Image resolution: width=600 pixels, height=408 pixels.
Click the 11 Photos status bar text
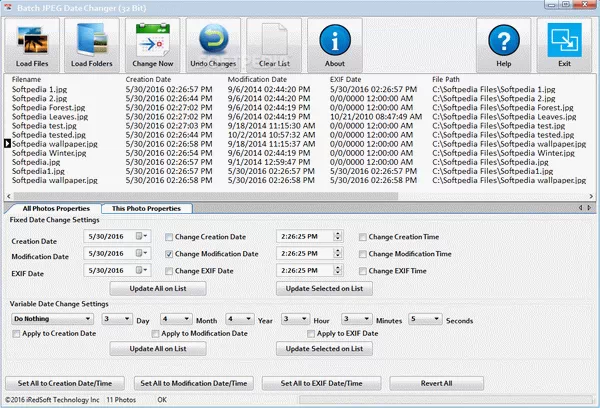pyautogui.click(x=121, y=400)
